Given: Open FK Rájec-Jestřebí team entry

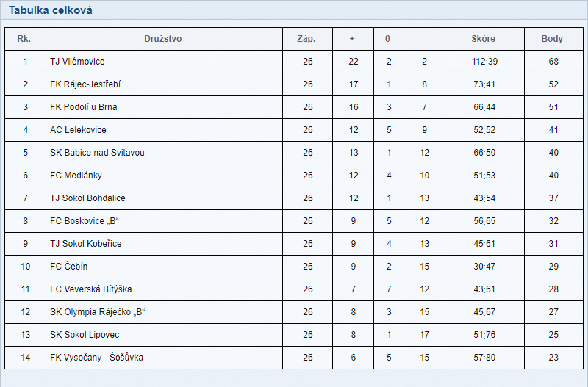Looking at the screenshot, I should point(85,84).
